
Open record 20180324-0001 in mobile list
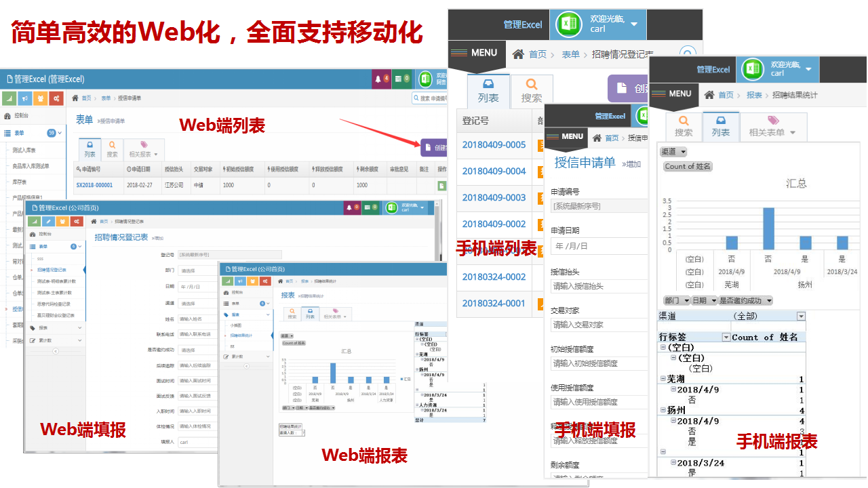coord(494,304)
